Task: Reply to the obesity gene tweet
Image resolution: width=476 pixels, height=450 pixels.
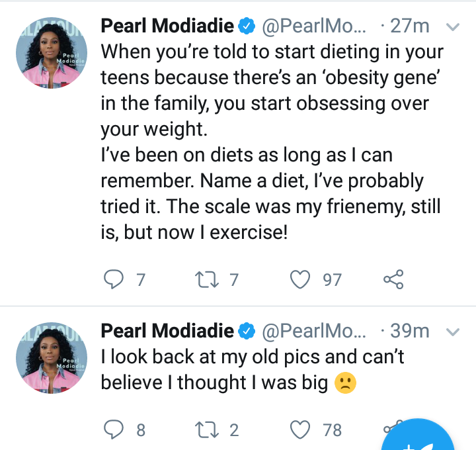Action: (114, 279)
